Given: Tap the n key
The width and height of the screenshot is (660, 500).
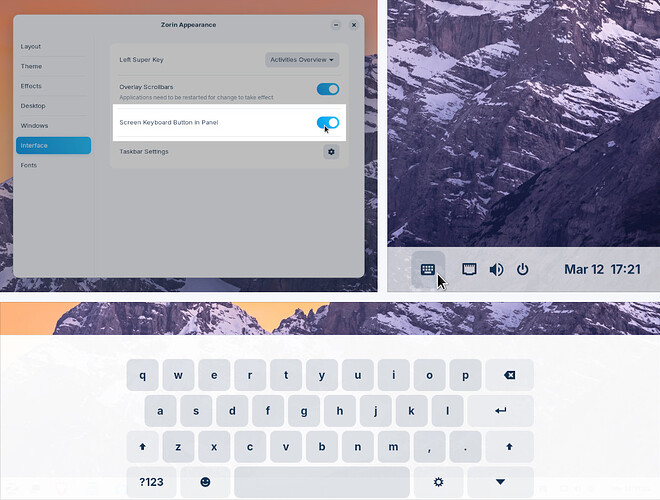Looking at the screenshot, I should point(357,447).
